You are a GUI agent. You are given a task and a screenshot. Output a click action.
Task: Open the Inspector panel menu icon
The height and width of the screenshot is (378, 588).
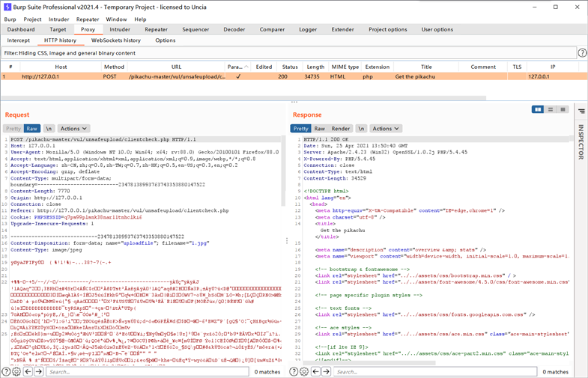(581, 111)
